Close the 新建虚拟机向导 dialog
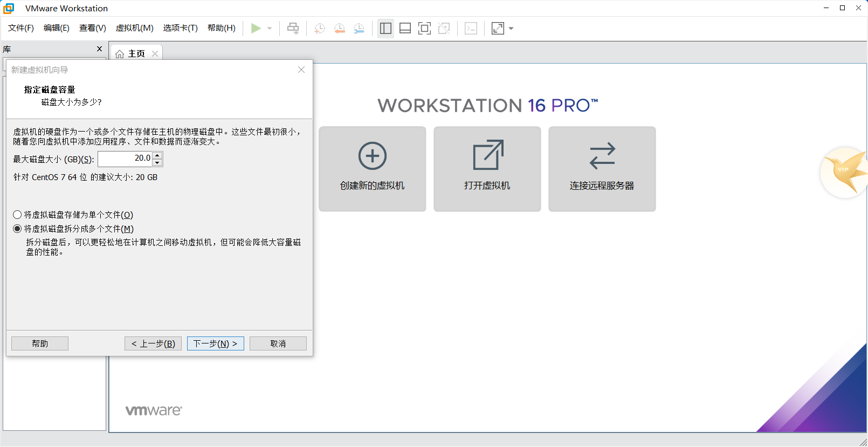This screenshot has height=447, width=868. 301,70
